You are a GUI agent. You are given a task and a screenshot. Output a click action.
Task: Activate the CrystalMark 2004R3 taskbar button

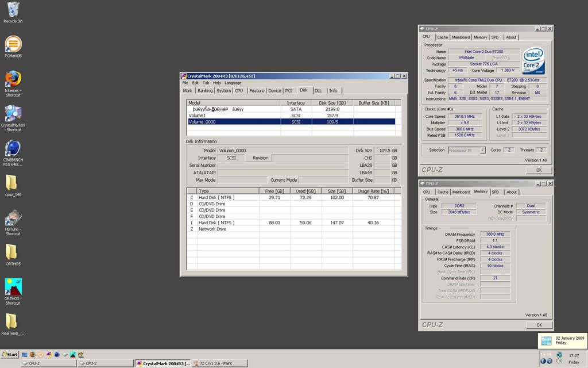coord(163,363)
